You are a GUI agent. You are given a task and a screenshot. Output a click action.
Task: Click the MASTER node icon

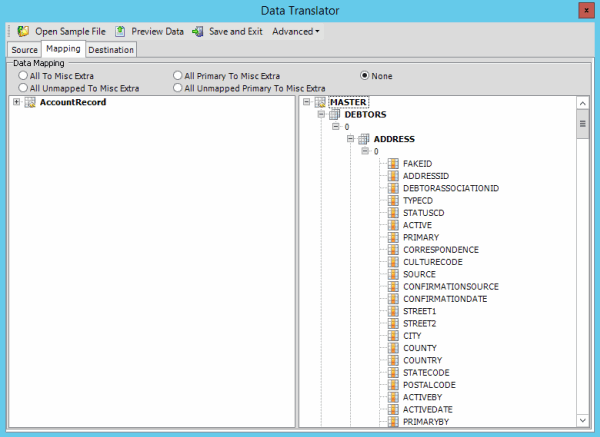pyautogui.click(x=319, y=102)
